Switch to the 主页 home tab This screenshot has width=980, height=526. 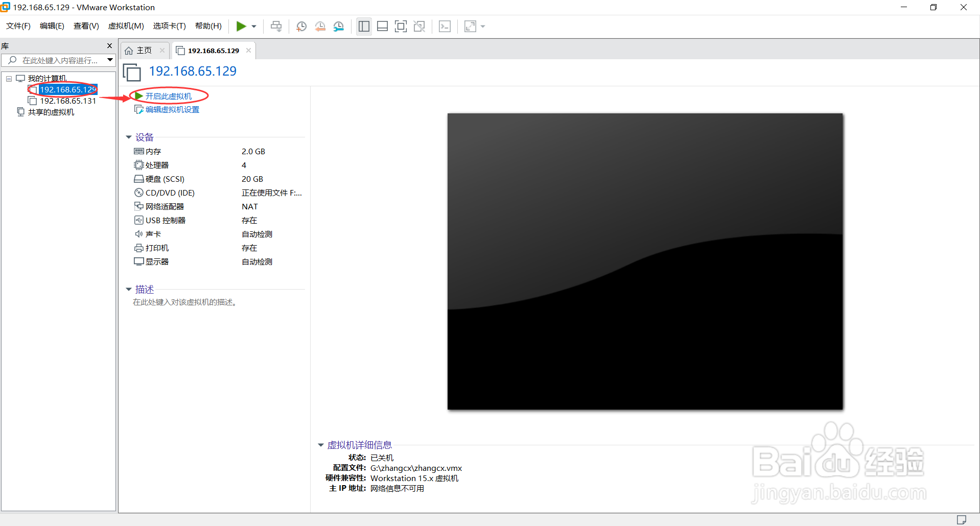(142, 50)
